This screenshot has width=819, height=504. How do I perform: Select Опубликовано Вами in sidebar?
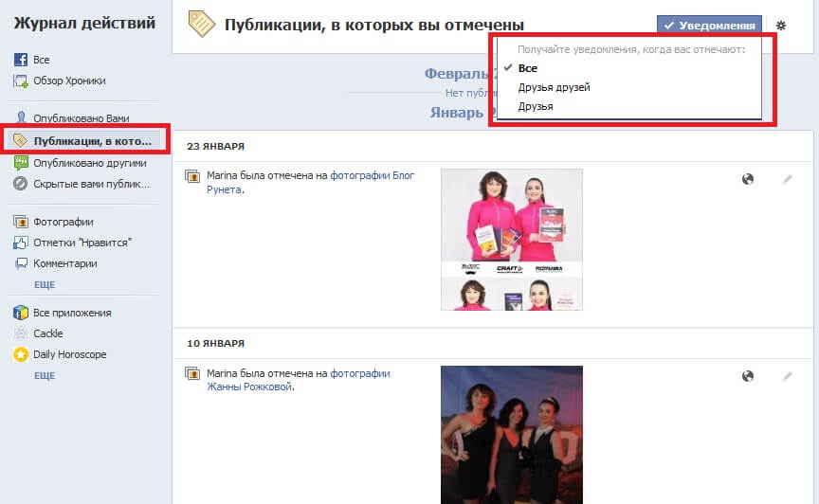pos(81,118)
